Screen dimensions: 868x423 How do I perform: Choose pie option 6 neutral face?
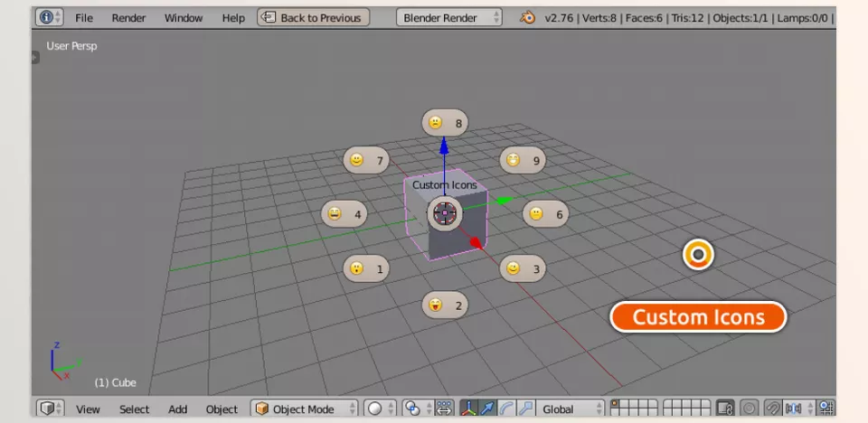point(545,213)
